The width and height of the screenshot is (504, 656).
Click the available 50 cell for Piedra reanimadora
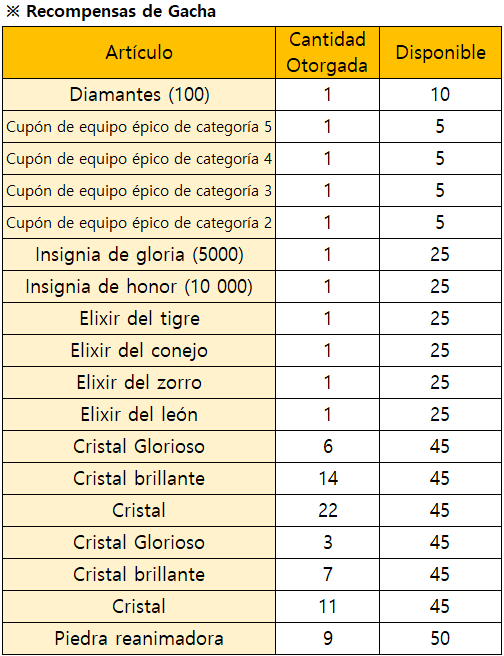(x=440, y=638)
